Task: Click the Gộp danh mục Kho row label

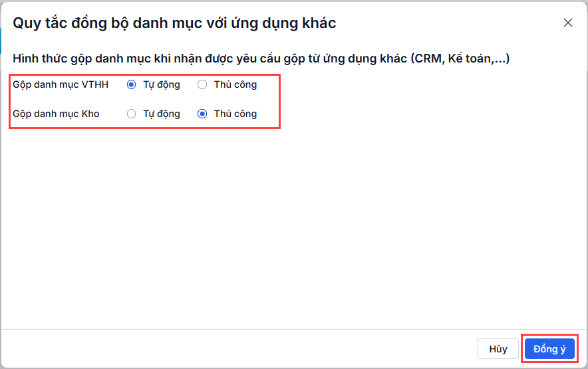Action: pyautogui.click(x=56, y=114)
